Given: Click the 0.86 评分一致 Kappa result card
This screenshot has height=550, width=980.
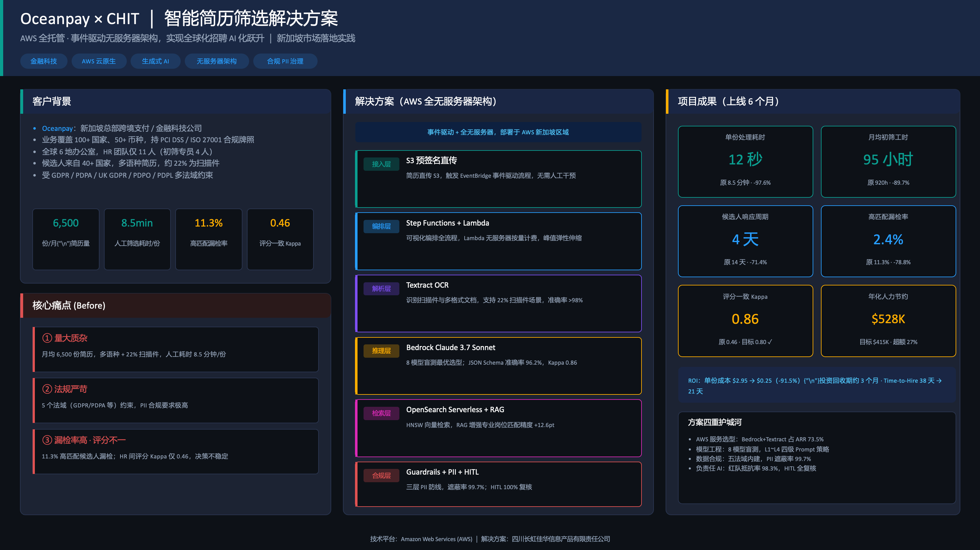Looking at the screenshot, I should click(x=745, y=321).
